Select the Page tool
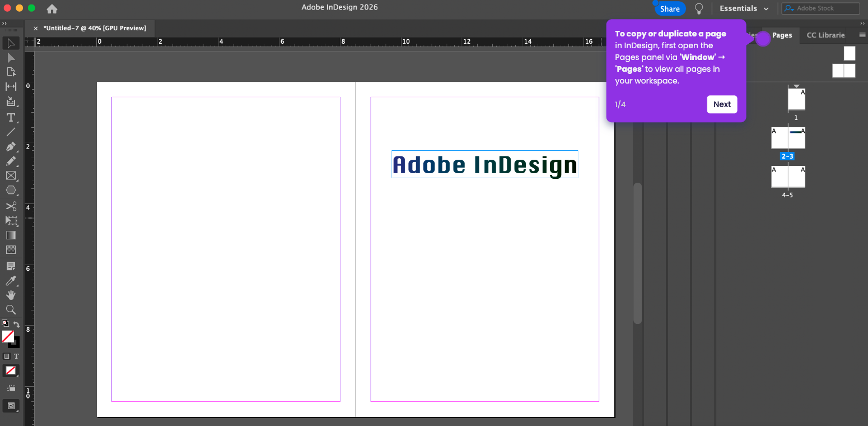Screen dimensions: 868x426 [x=11, y=72]
